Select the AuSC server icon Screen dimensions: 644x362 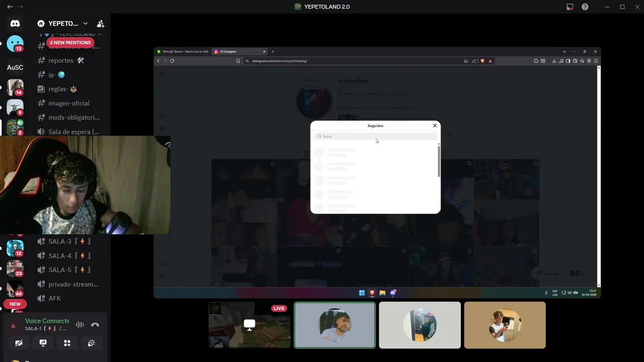click(15, 67)
